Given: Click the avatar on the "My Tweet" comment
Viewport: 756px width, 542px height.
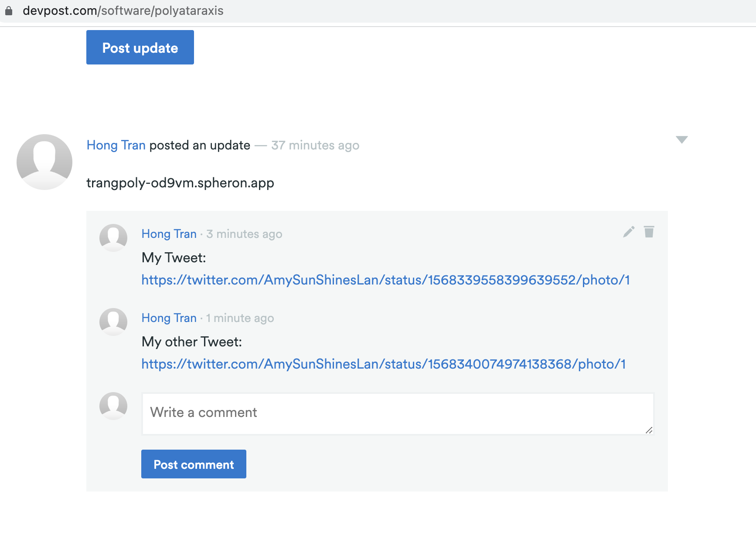Looking at the screenshot, I should (113, 237).
